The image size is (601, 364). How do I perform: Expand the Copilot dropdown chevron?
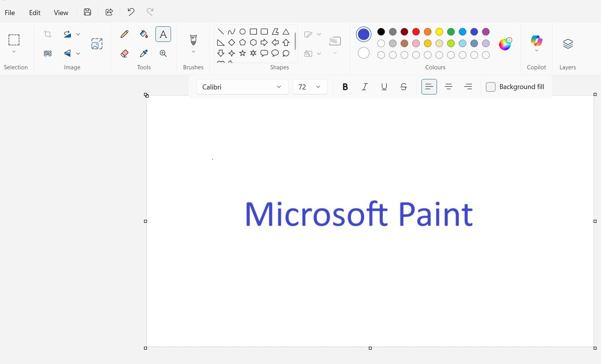537,51
